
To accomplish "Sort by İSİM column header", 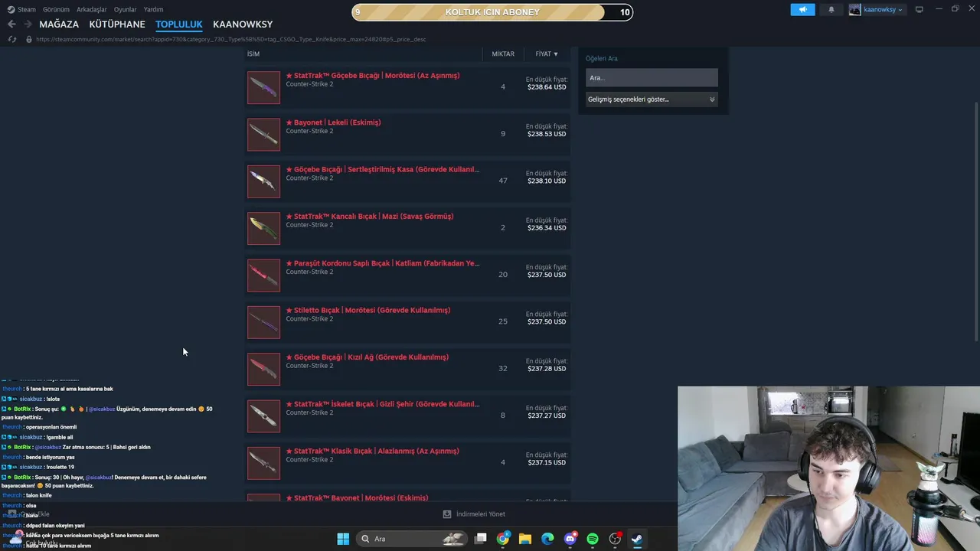I will click(253, 54).
